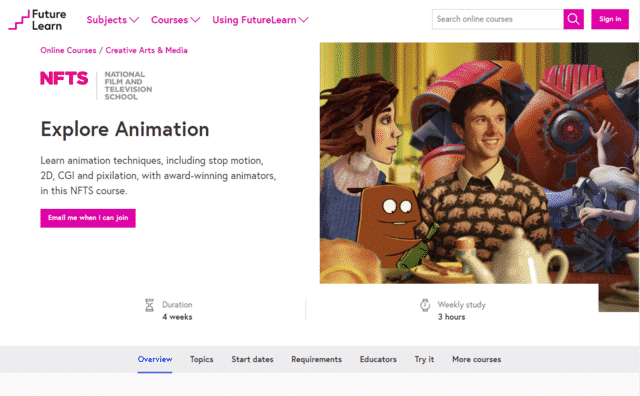Click the Duration hourglass icon

pyautogui.click(x=149, y=305)
